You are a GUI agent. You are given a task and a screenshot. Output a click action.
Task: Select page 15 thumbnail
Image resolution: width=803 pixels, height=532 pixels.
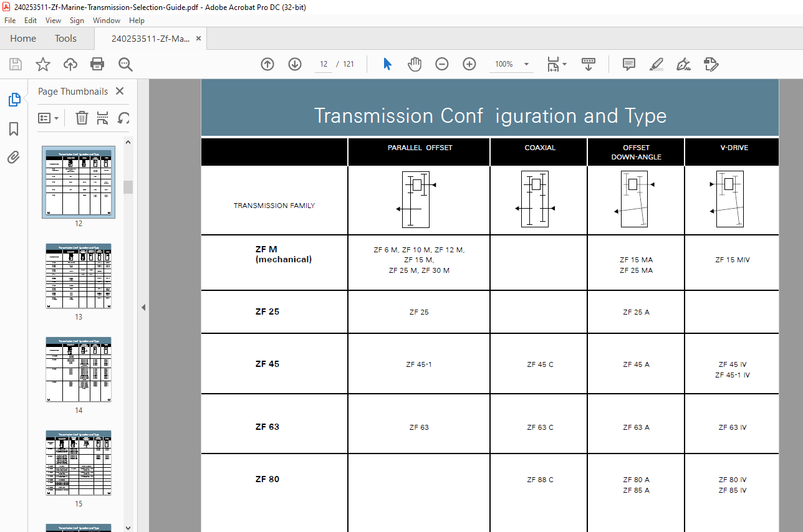tap(79, 463)
